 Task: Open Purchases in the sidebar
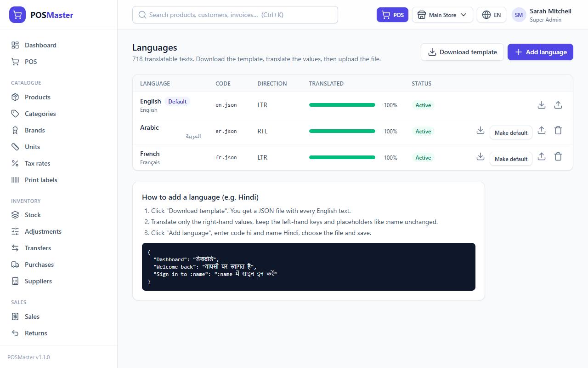(59, 264)
